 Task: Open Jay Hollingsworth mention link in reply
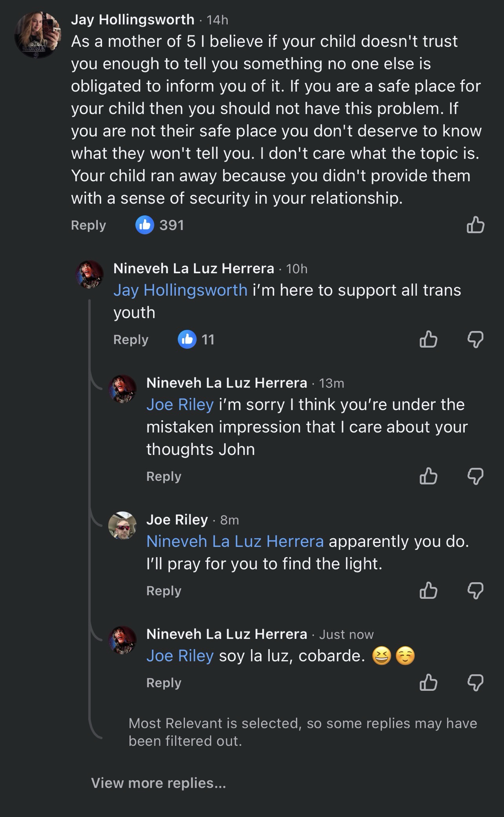pyautogui.click(x=180, y=290)
